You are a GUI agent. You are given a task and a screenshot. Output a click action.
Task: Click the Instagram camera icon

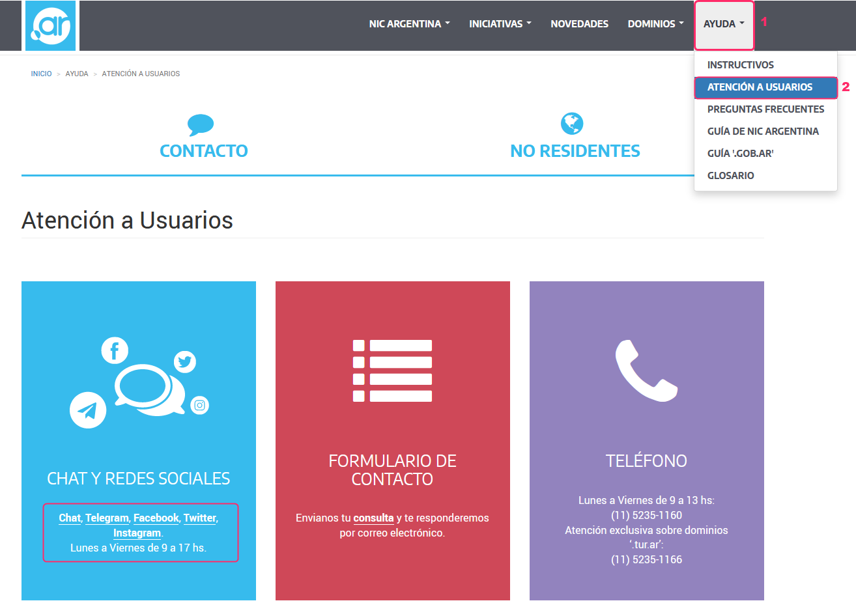click(200, 405)
